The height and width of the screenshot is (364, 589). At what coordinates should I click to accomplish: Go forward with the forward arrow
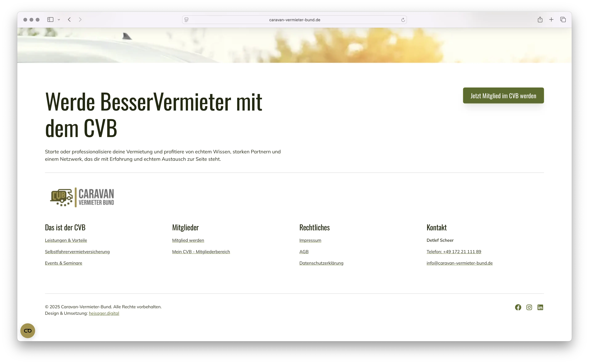(80, 20)
